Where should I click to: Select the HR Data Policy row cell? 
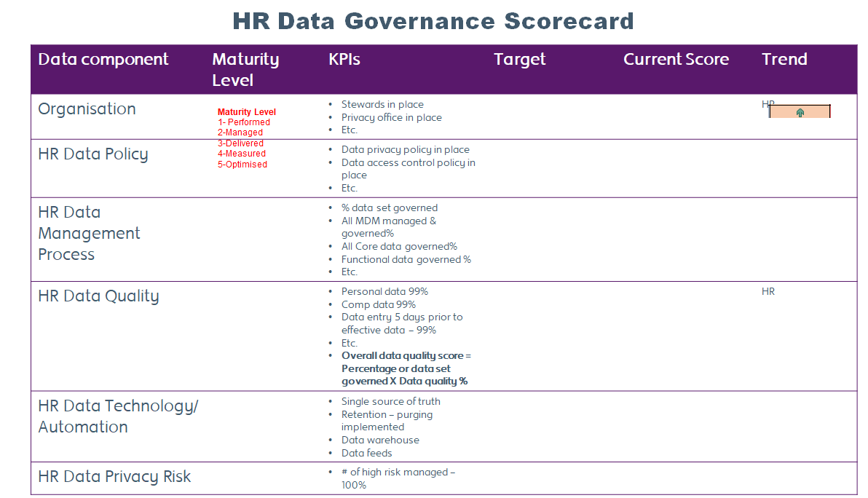[93, 154]
